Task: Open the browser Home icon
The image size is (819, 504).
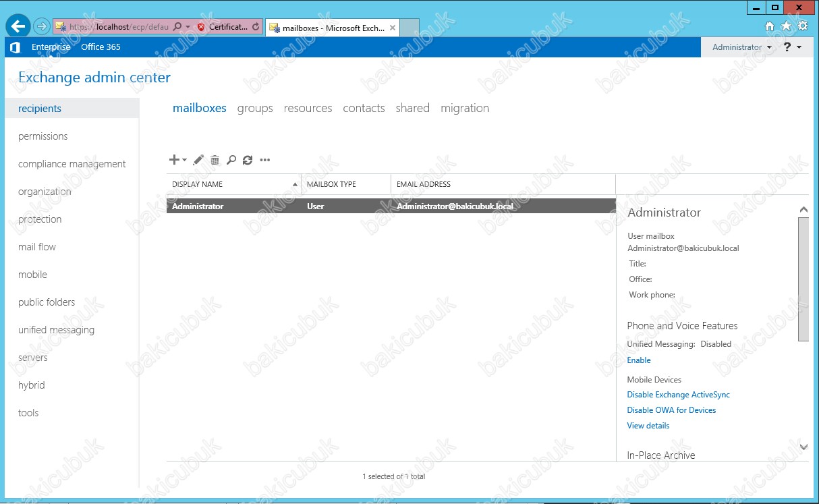Action: (770, 26)
